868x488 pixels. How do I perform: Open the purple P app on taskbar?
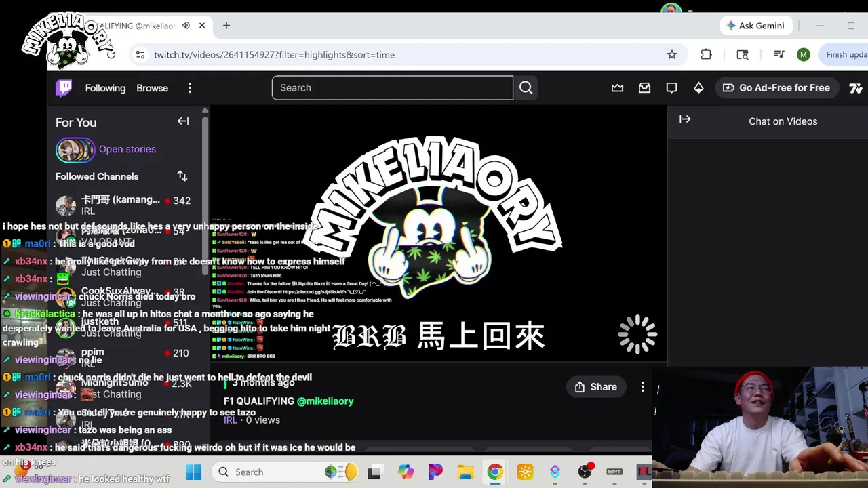click(x=435, y=472)
